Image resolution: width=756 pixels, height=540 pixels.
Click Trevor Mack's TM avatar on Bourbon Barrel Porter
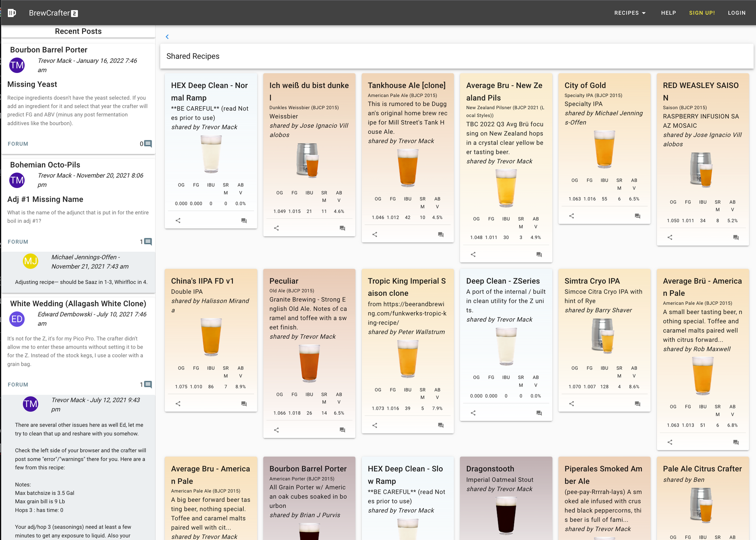point(17,65)
